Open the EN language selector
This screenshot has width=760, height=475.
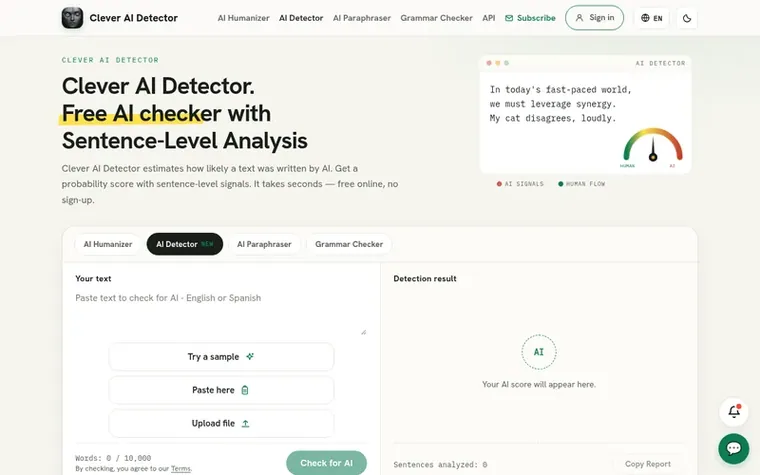point(651,18)
